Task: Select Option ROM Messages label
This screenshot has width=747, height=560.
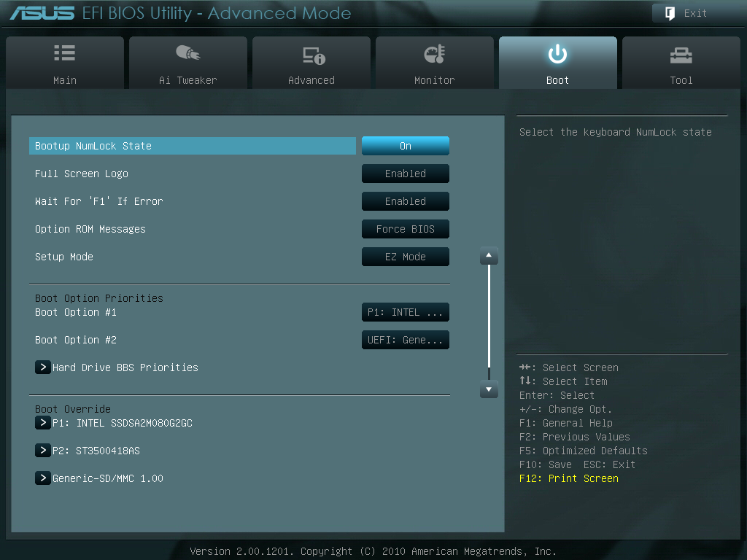Action: (90, 228)
